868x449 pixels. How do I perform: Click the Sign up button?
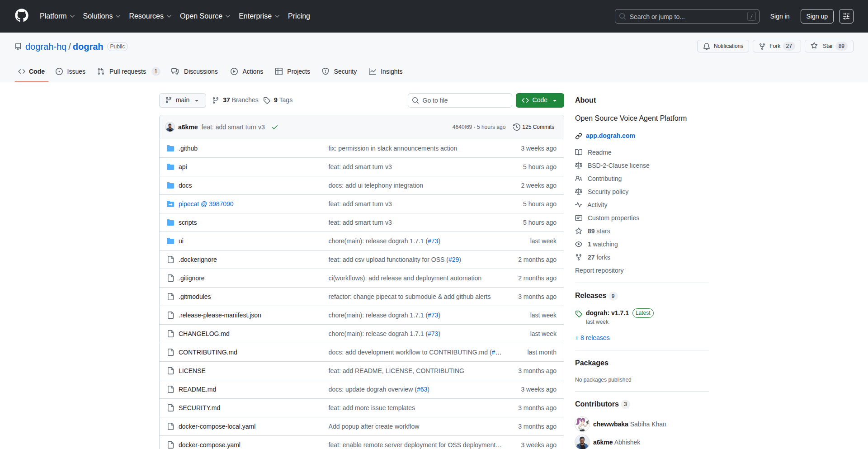(x=816, y=16)
